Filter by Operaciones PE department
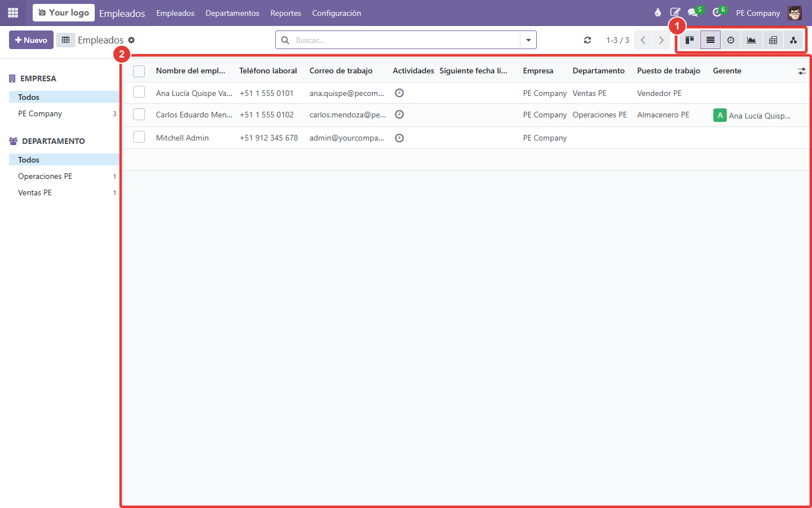This screenshot has height=508, width=812. [64, 176]
